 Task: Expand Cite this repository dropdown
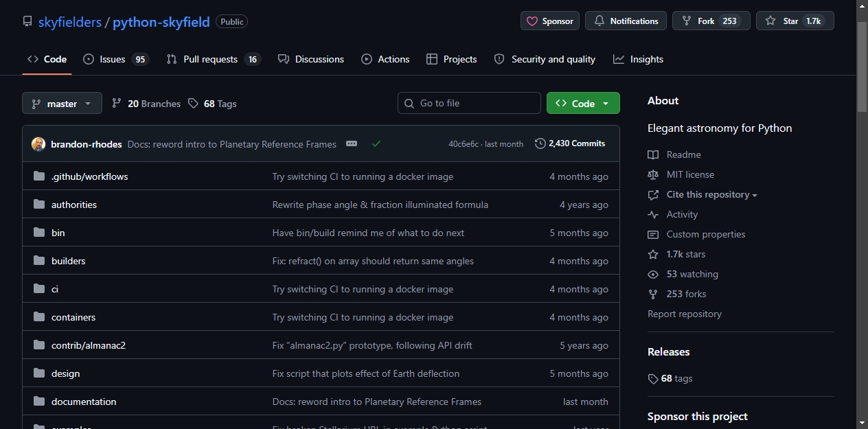711,194
